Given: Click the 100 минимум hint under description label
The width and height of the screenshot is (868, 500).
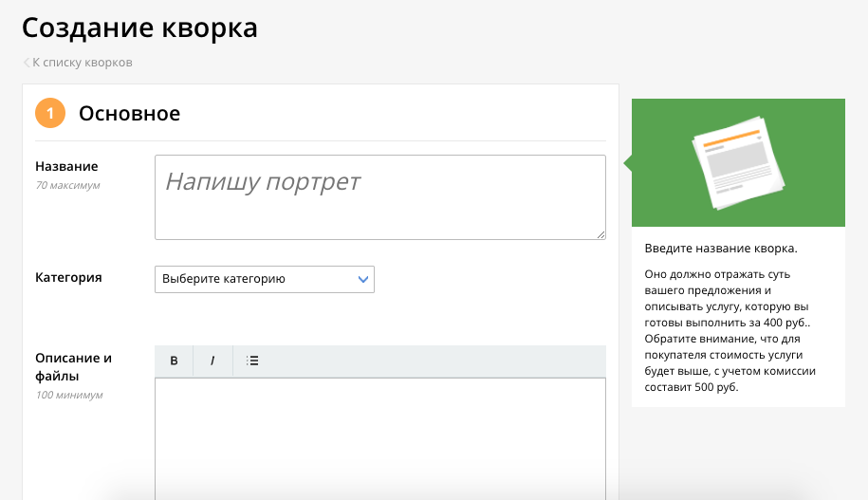Looking at the screenshot, I should [x=69, y=395].
